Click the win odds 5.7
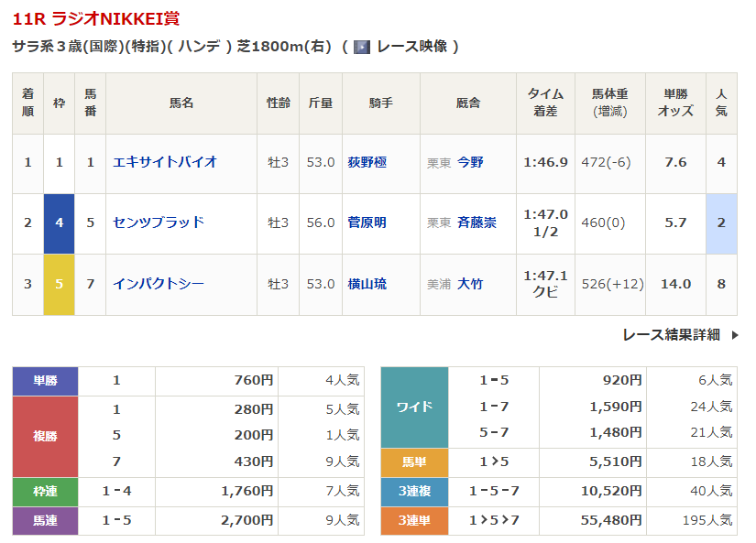756x543 pixels. 675,223
